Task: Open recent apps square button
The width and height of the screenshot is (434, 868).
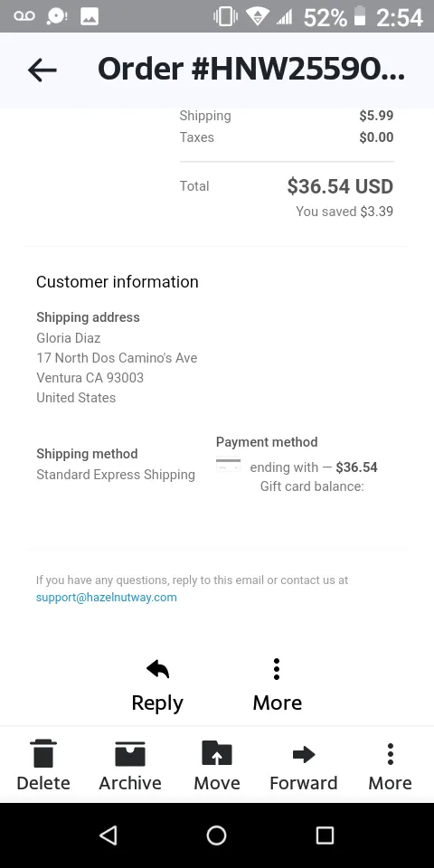Action: coord(325,835)
